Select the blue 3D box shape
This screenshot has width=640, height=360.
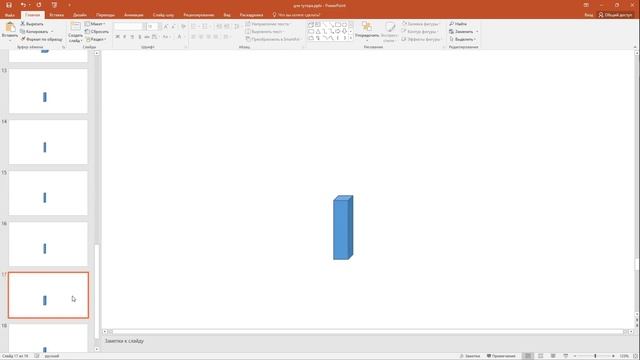(343, 227)
